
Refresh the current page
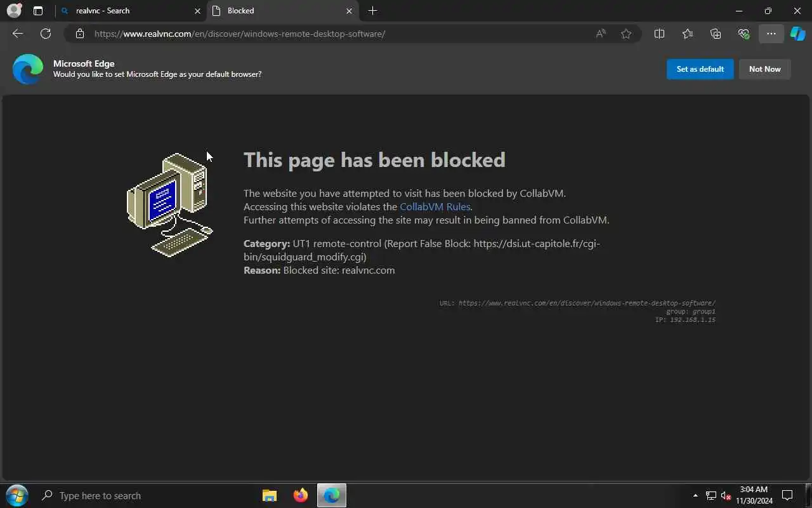(46, 34)
